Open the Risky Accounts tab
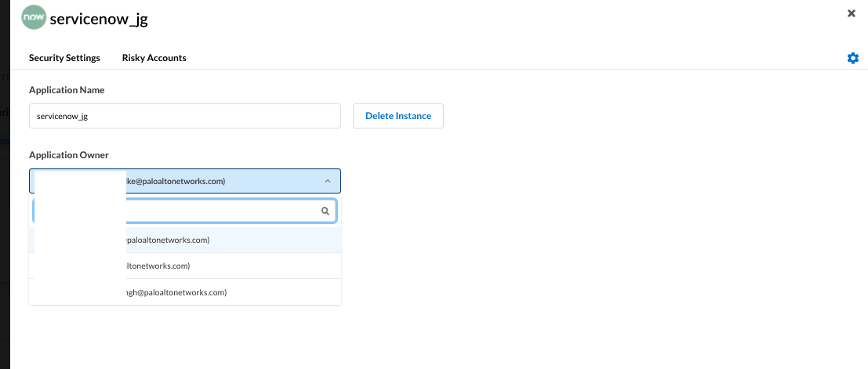The height and width of the screenshot is (369, 868). tap(154, 58)
